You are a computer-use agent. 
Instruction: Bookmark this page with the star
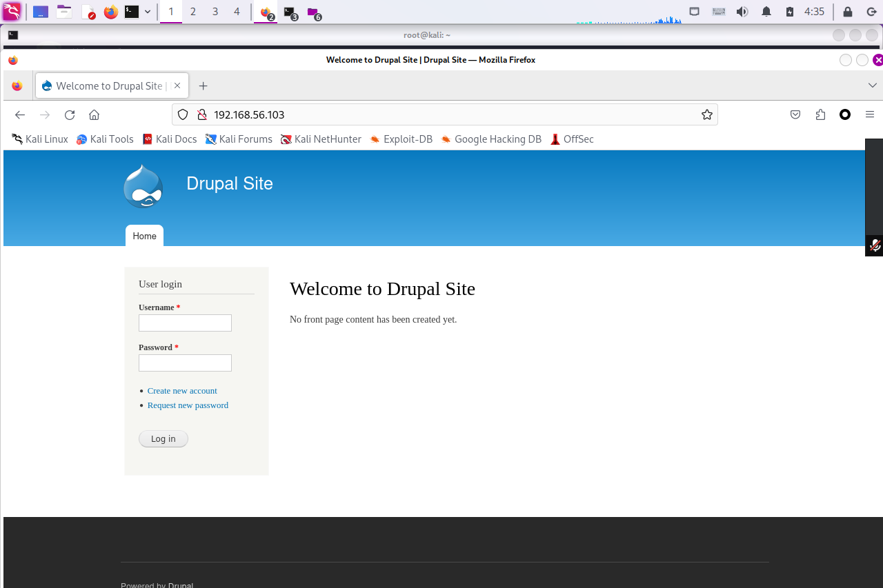[x=707, y=114]
